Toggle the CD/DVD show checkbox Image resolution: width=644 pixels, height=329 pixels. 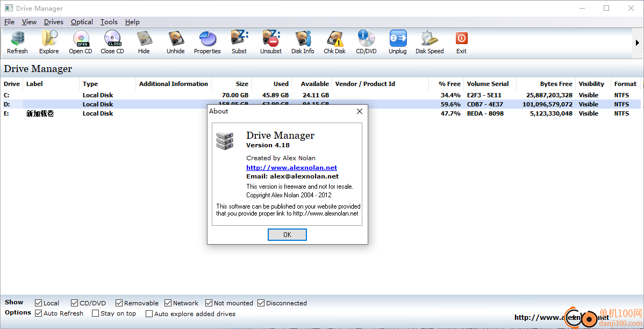click(x=74, y=303)
